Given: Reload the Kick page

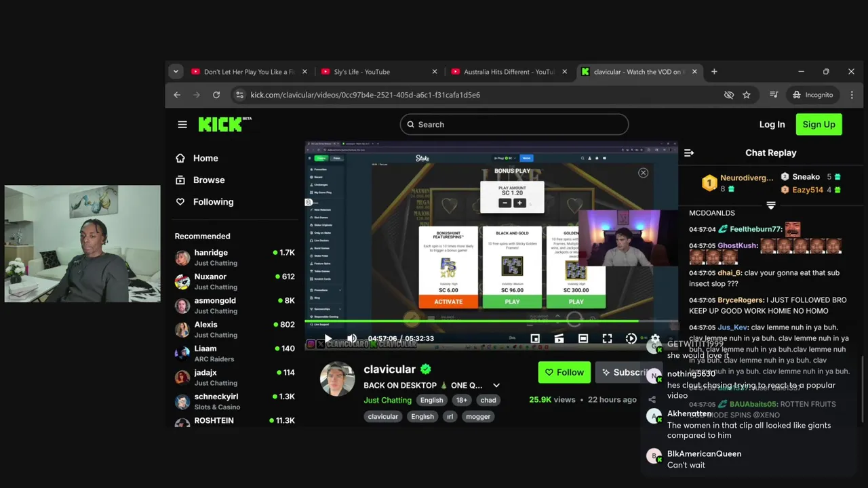Looking at the screenshot, I should pos(216,95).
